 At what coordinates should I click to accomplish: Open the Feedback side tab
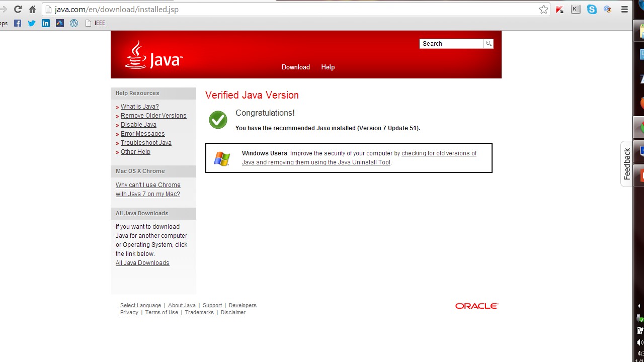[x=626, y=164]
